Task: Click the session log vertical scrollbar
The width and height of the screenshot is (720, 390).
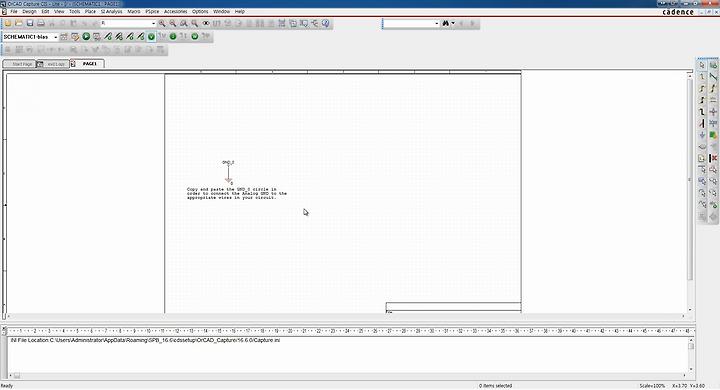Action: coord(691,356)
